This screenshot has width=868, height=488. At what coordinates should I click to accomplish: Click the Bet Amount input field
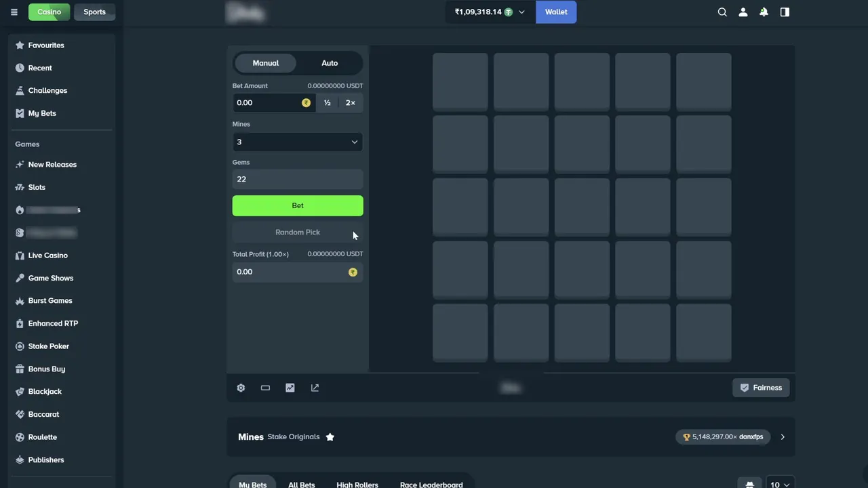coord(274,103)
